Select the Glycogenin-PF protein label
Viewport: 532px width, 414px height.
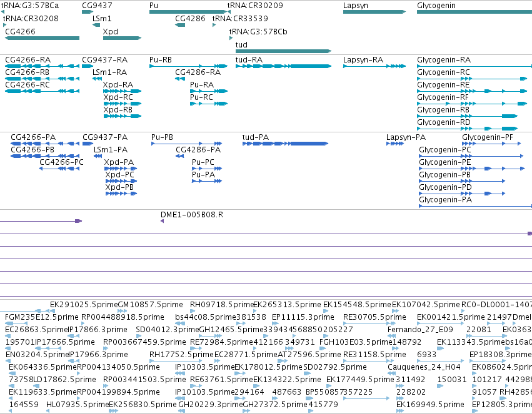(488, 137)
